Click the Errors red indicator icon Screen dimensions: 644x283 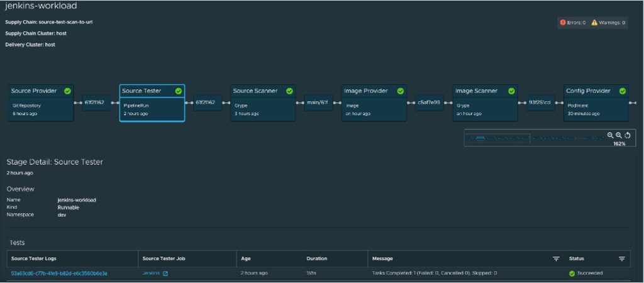point(563,23)
